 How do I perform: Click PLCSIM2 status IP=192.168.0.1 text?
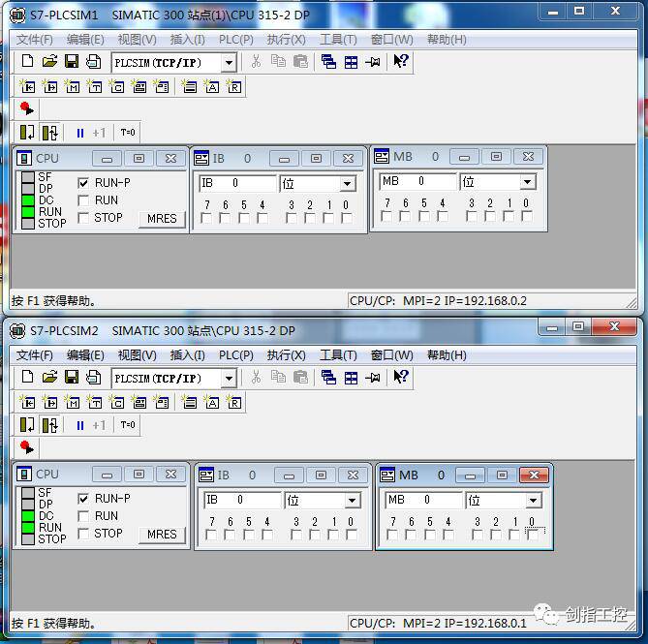(485, 624)
